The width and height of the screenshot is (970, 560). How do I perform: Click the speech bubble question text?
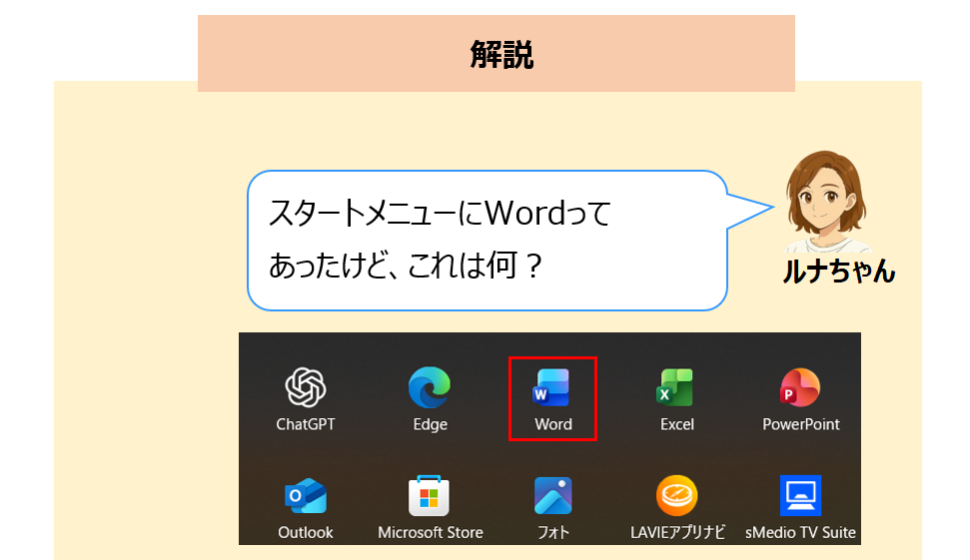click(x=440, y=240)
